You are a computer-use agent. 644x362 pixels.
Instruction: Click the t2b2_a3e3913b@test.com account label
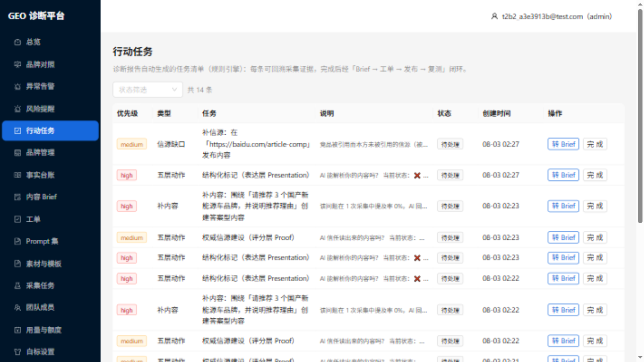[x=557, y=16]
